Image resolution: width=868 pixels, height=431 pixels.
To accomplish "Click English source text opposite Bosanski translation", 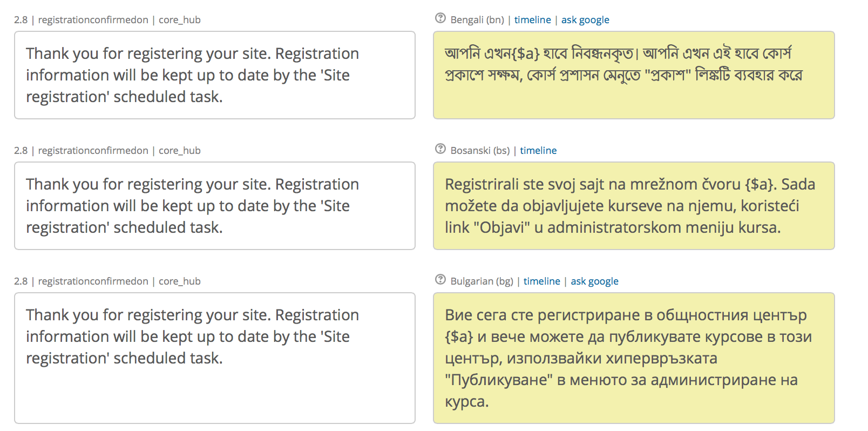I will click(x=215, y=206).
